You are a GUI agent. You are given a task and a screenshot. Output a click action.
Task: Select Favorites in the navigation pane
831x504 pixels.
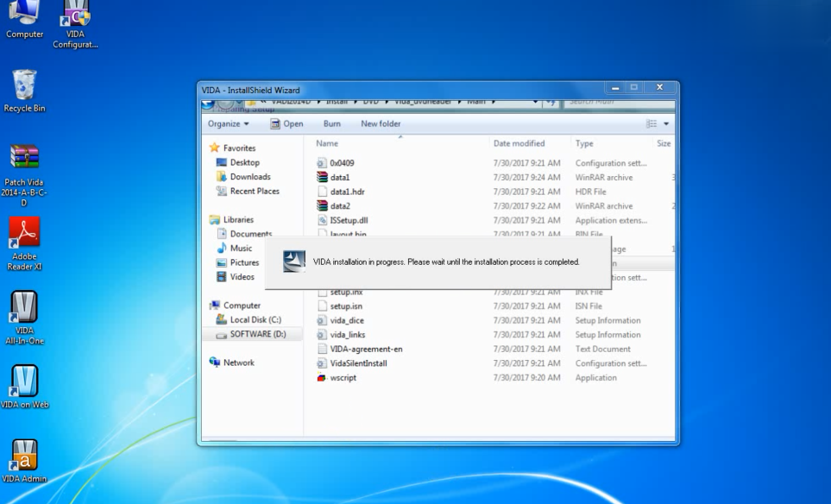pyautogui.click(x=233, y=148)
